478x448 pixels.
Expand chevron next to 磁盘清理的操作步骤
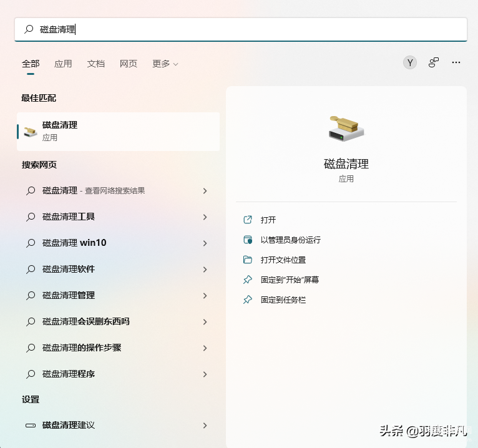tap(205, 348)
